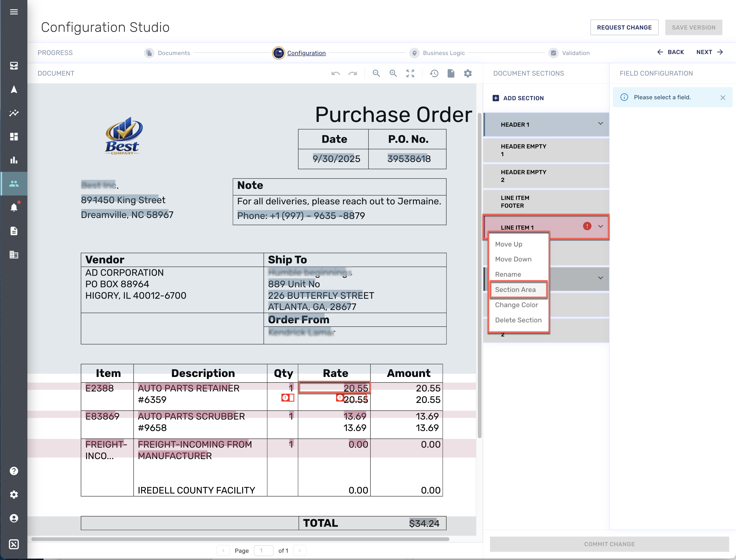Choose Change Color in the section menu
This screenshot has width=736, height=560.
[x=516, y=305]
